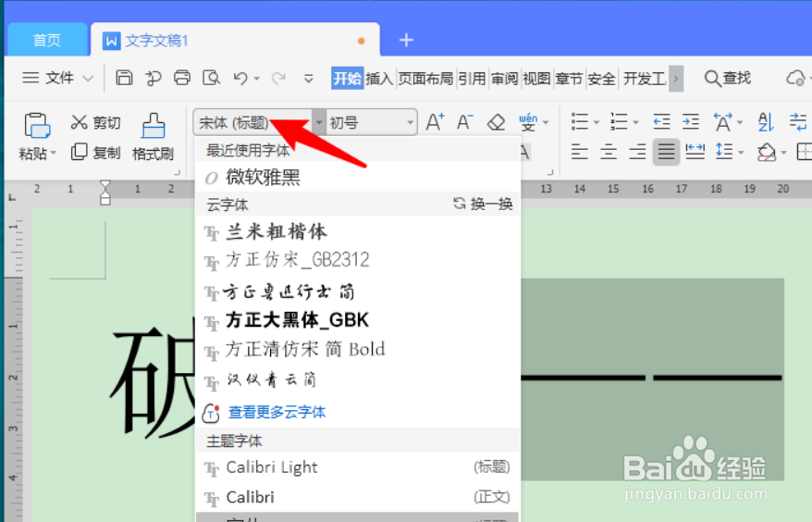This screenshot has height=522, width=812.
Task: Expand the undo history arrow
Action: [257, 79]
